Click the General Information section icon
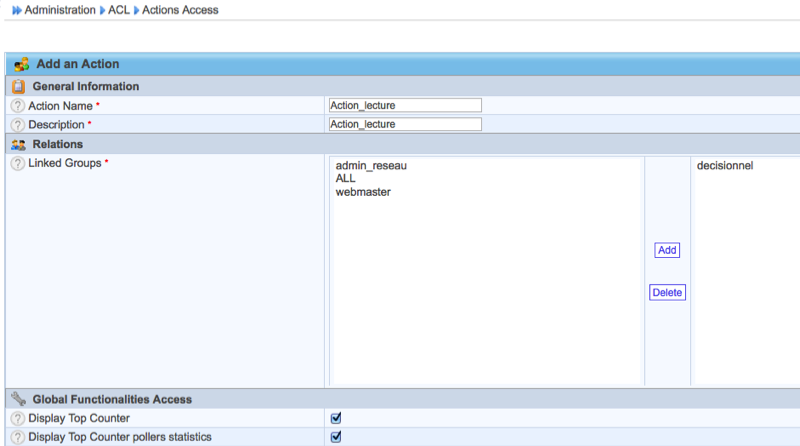800x446 pixels. [18, 86]
